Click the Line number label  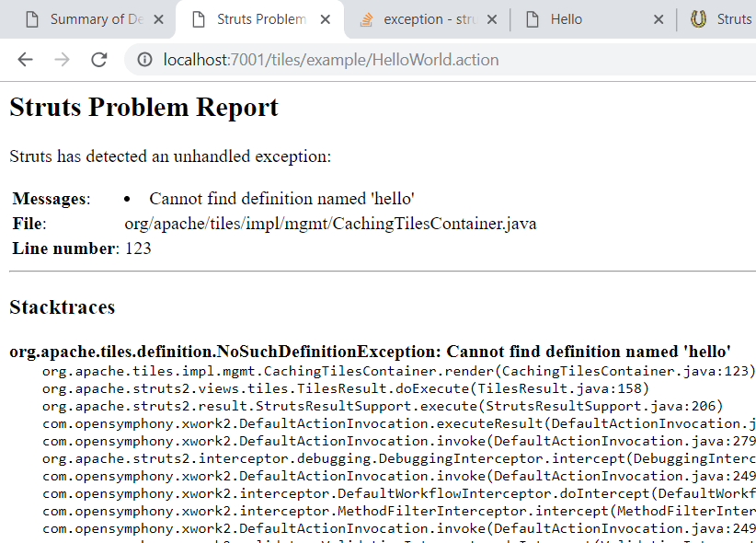pos(65,248)
